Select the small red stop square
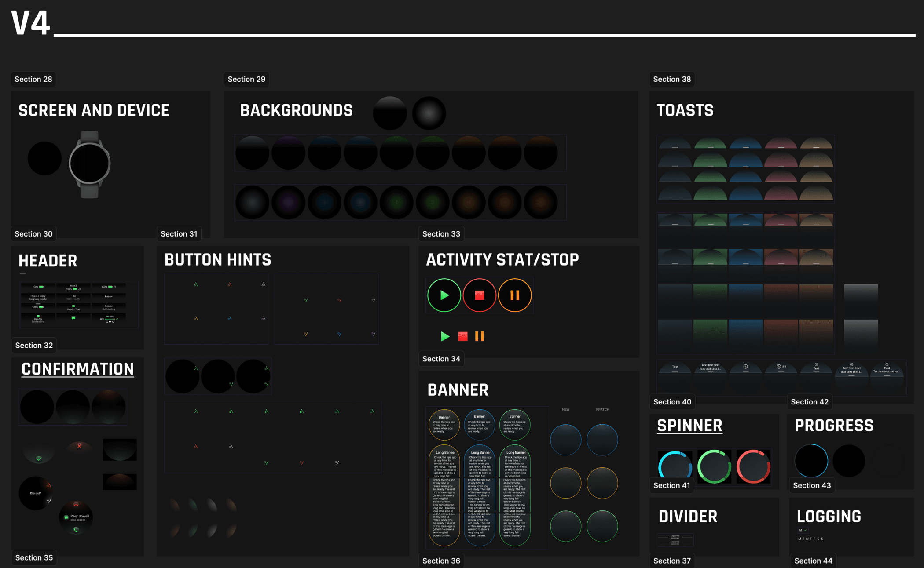The image size is (924, 568). (x=462, y=336)
